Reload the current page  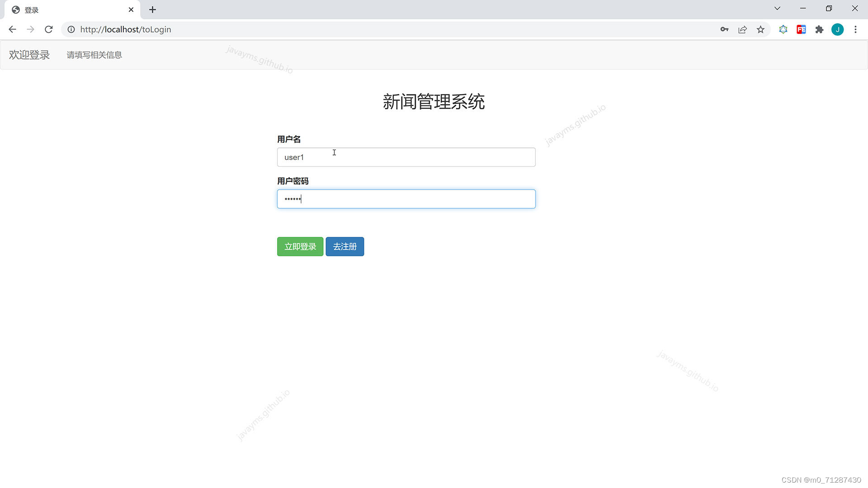(x=49, y=29)
